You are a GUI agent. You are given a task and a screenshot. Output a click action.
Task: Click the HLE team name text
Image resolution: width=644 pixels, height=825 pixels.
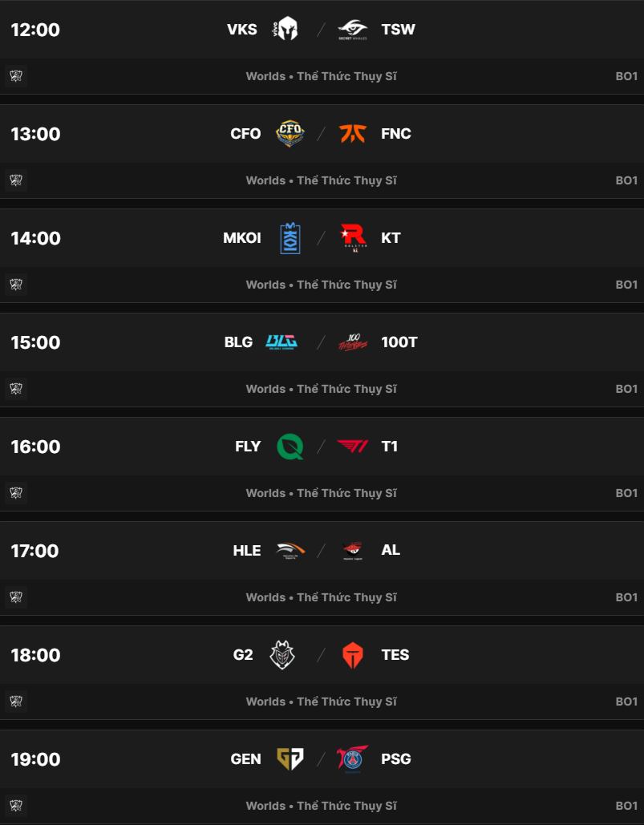pyautogui.click(x=247, y=551)
